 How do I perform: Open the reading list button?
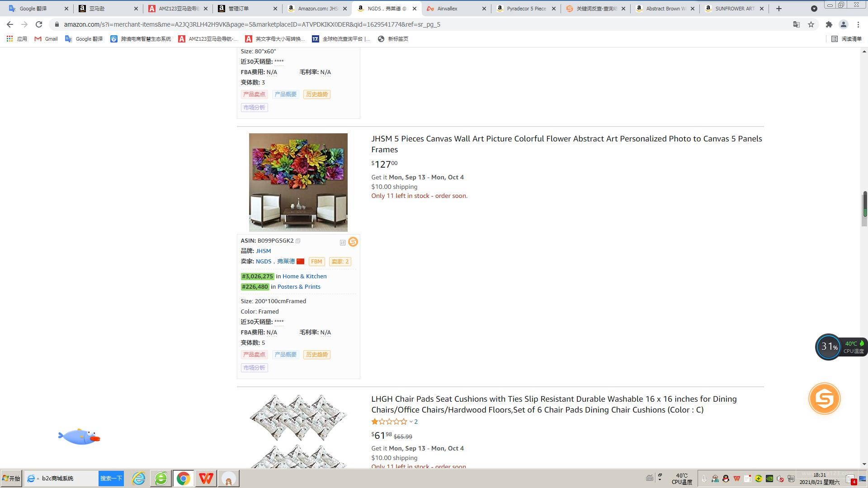coord(846,39)
